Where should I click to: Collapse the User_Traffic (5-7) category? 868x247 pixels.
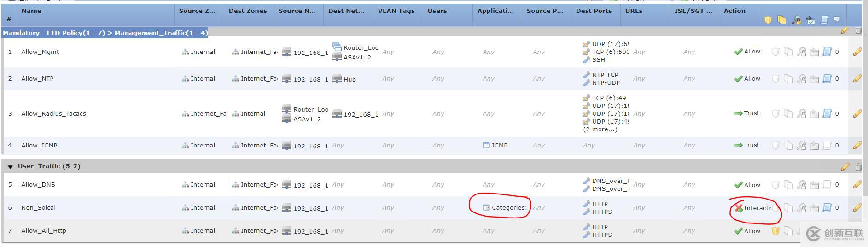coord(10,167)
